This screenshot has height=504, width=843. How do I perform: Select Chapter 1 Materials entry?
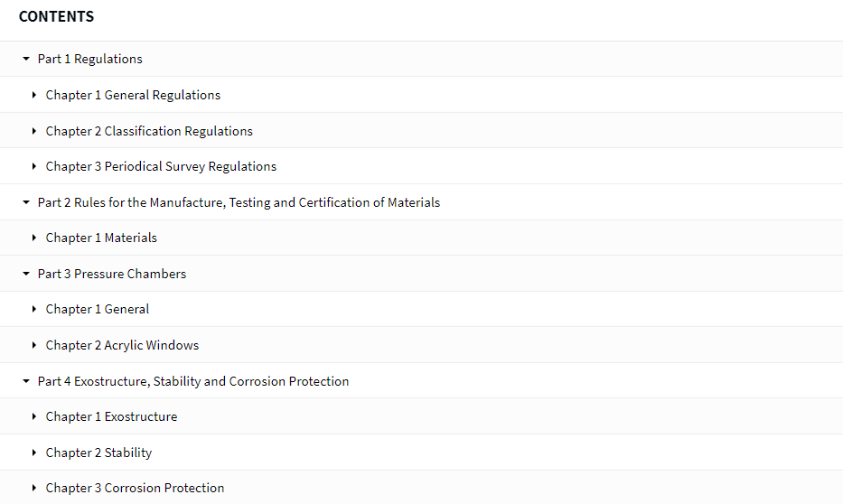click(x=101, y=238)
